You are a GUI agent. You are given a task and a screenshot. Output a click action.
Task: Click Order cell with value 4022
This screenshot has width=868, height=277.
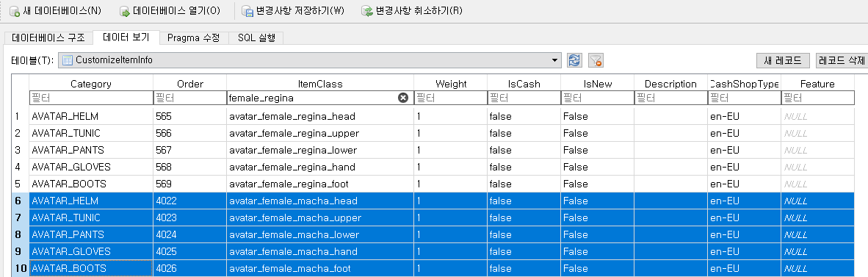click(x=190, y=201)
